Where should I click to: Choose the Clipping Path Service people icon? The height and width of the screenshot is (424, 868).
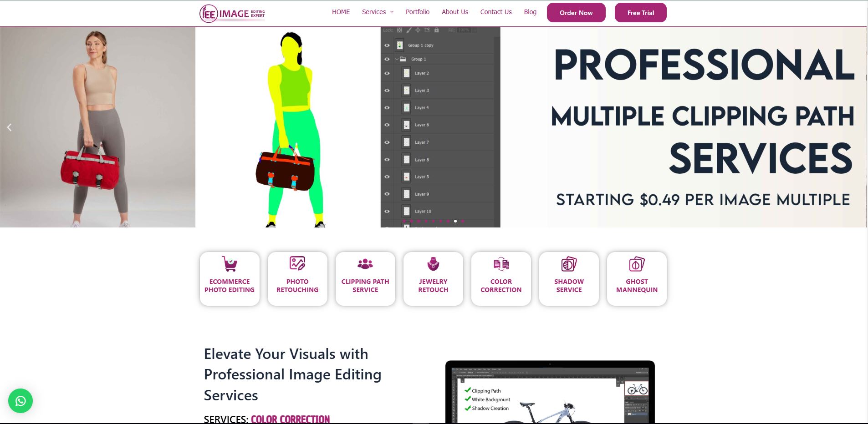point(365,264)
